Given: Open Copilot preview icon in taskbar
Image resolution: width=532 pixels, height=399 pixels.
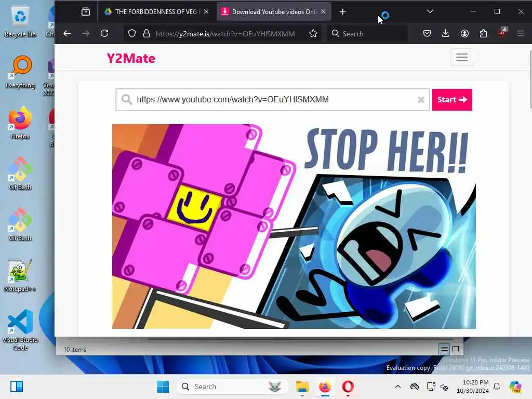Looking at the screenshot, I should pos(515,387).
